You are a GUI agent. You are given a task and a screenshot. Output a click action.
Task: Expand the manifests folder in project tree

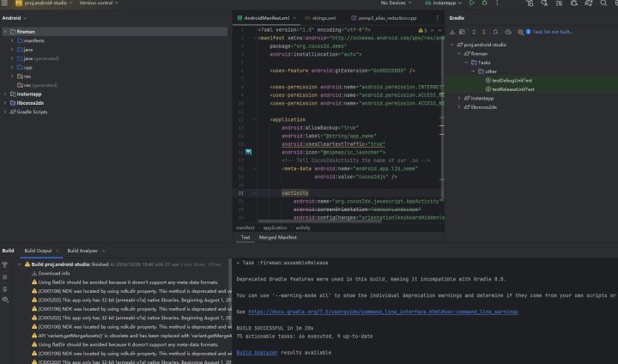tap(10, 40)
